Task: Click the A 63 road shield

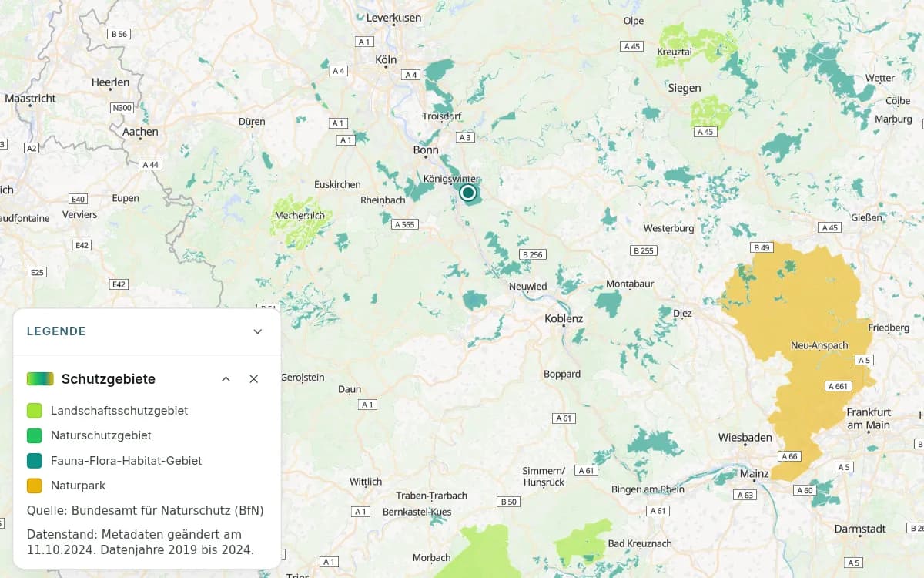Action: [x=745, y=495]
